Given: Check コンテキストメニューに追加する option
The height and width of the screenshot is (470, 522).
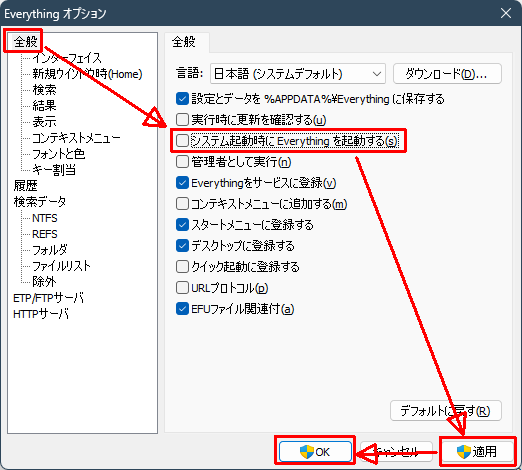Looking at the screenshot, I should point(182,204).
